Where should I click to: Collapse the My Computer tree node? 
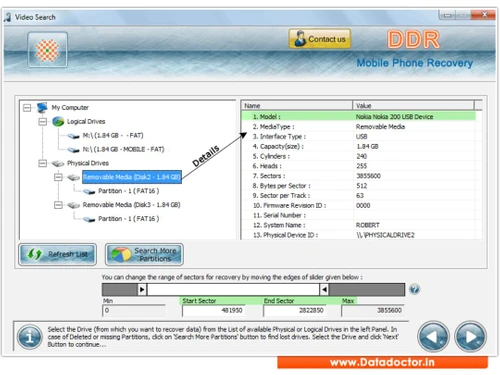(x=27, y=108)
